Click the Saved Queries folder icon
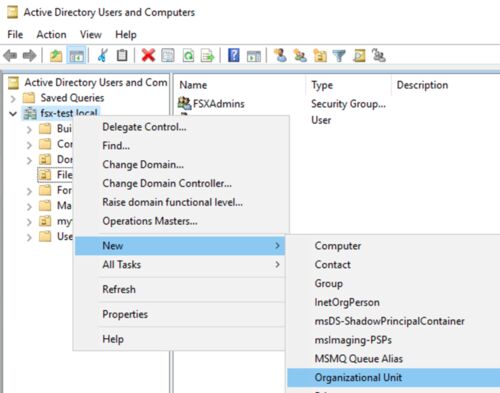The width and height of the screenshot is (500, 393). 29,98
